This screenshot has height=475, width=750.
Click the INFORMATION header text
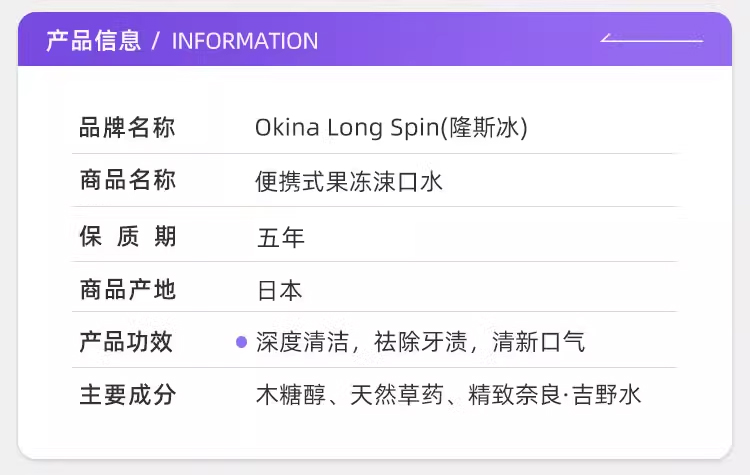click(x=245, y=41)
